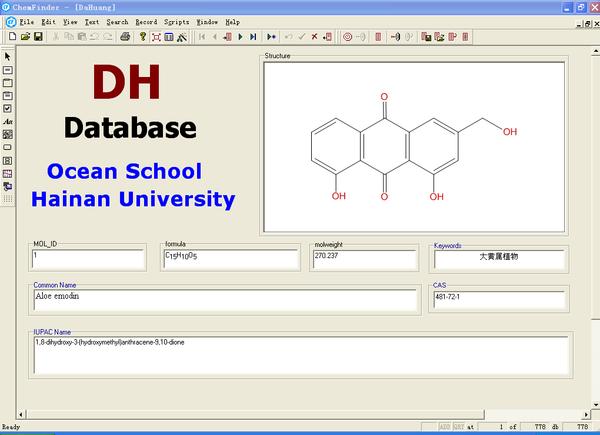Open the binoculars find structure icon
This screenshot has width=600, height=435.
[182, 37]
